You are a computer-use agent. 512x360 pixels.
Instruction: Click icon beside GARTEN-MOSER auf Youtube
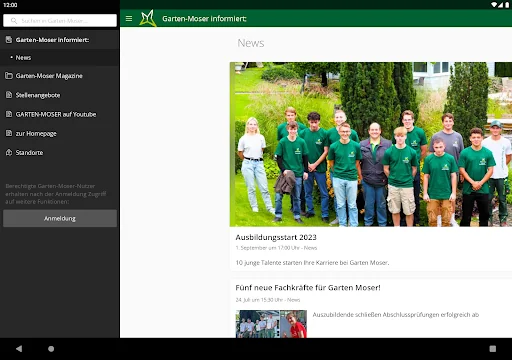point(9,114)
